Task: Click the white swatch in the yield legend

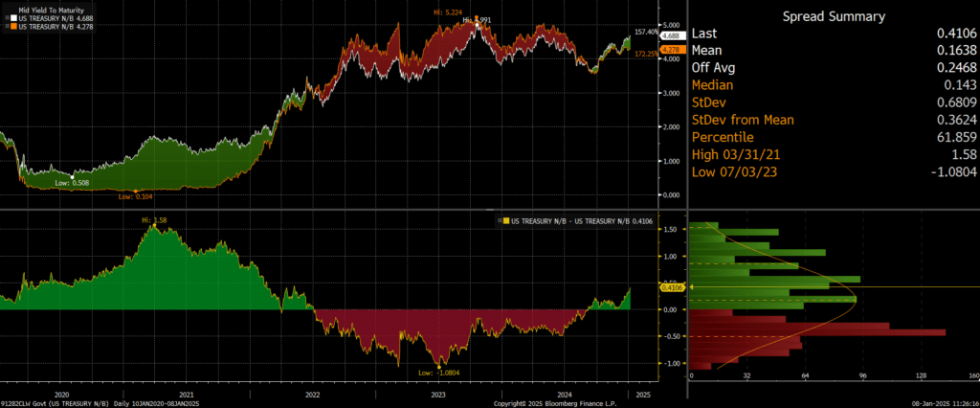Action: coord(13,18)
